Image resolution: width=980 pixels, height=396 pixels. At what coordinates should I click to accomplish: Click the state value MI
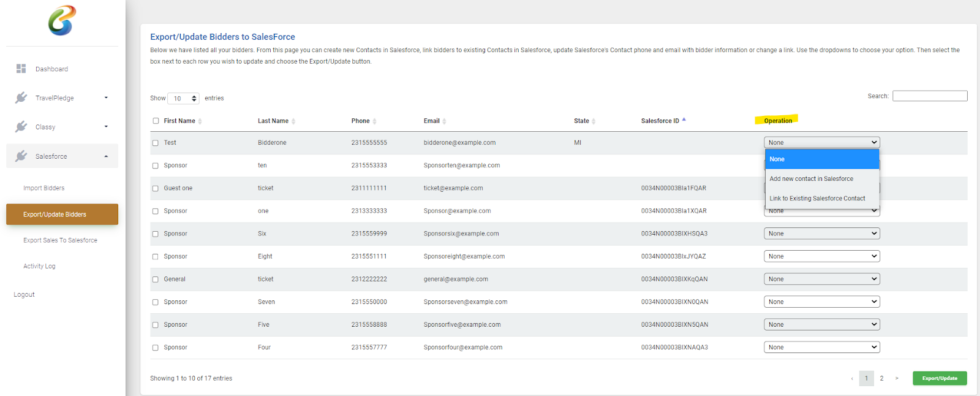pyautogui.click(x=578, y=143)
